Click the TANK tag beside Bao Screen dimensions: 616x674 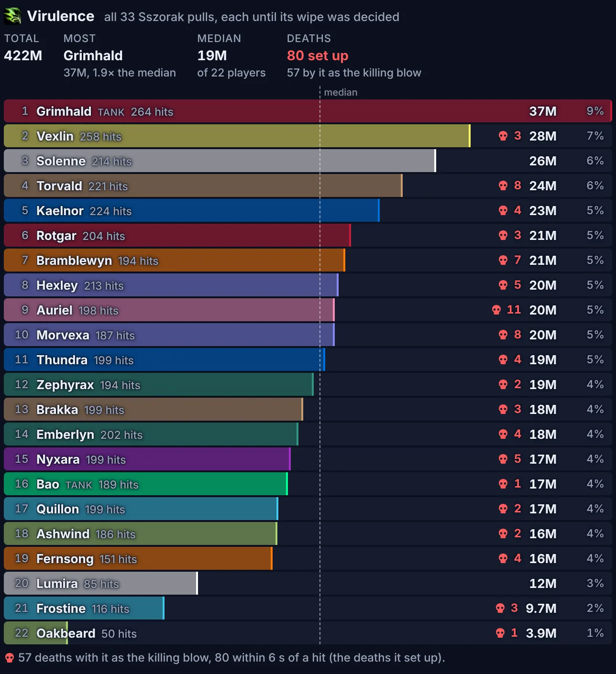[x=78, y=485]
